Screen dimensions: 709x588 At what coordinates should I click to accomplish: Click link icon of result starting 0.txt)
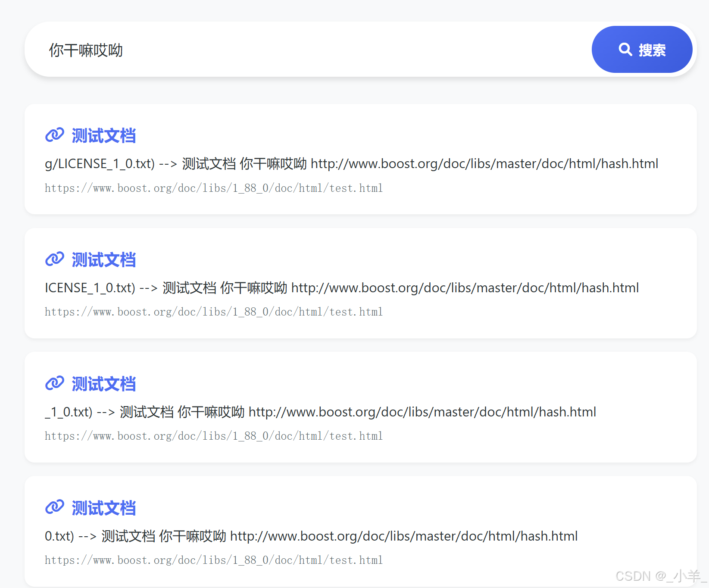click(55, 507)
